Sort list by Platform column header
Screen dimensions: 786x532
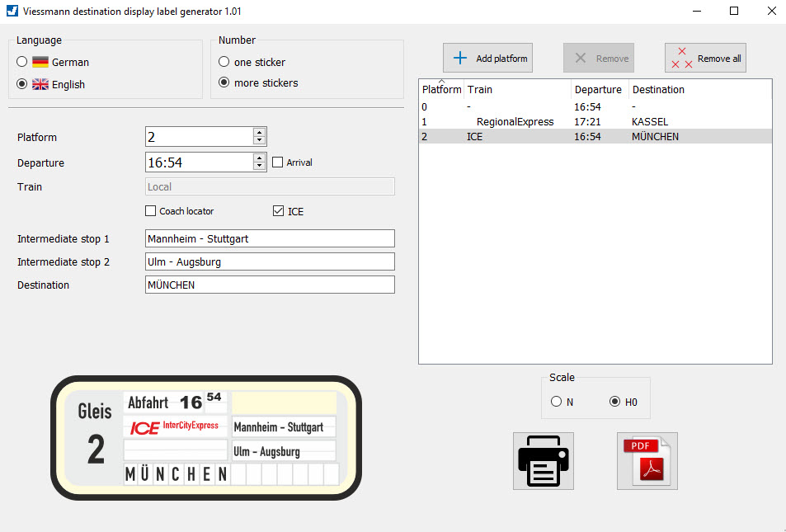(x=441, y=89)
